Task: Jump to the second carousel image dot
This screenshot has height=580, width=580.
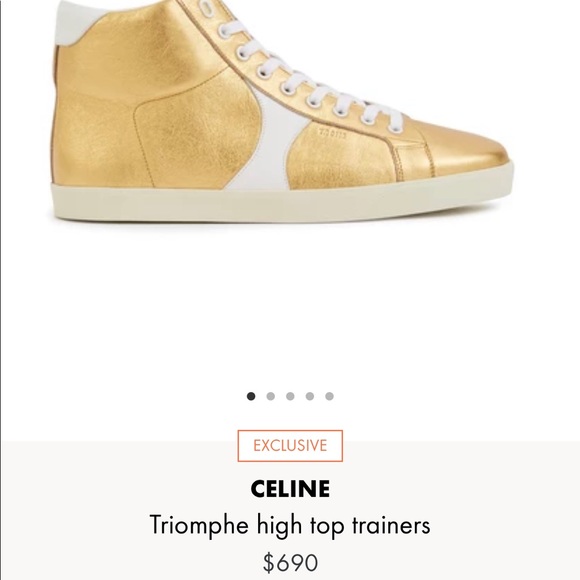Action: (x=270, y=396)
